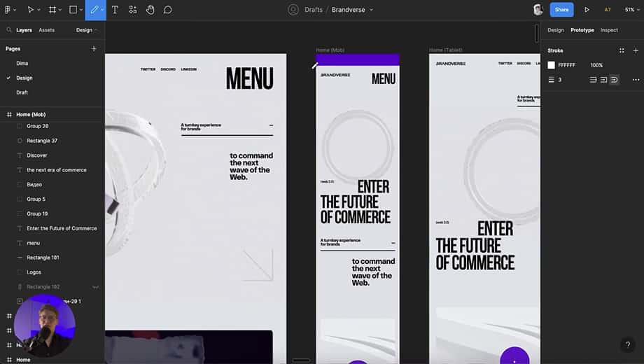Open the Help question mark button

pyautogui.click(x=628, y=344)
